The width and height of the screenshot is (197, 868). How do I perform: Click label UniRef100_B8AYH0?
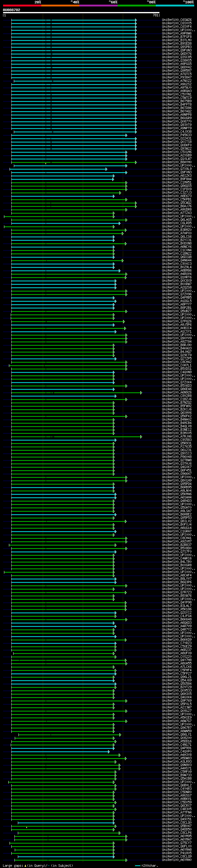click(x=177, y=162)
